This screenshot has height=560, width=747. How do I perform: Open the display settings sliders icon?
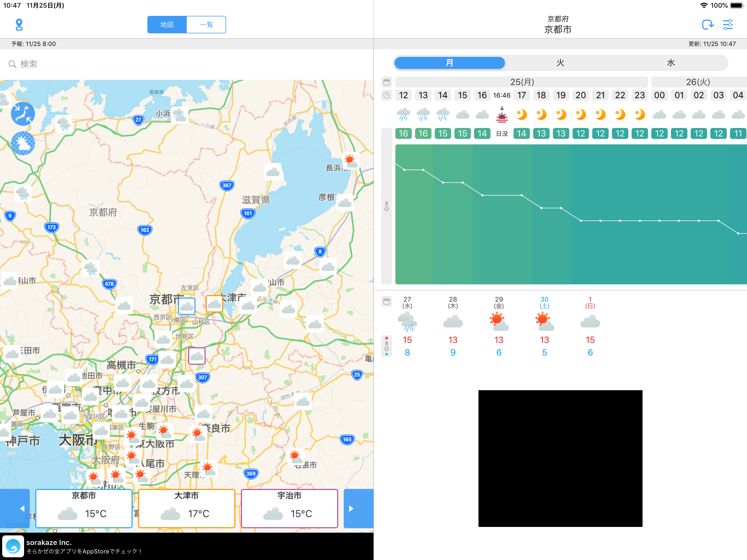727,25
